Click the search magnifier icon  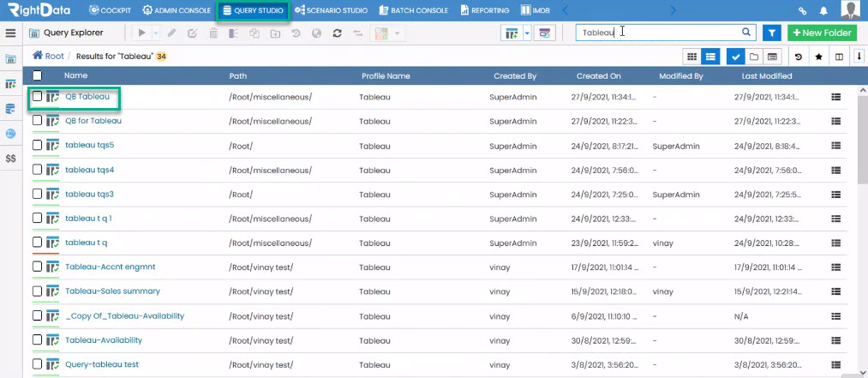[x=746, y=32]
